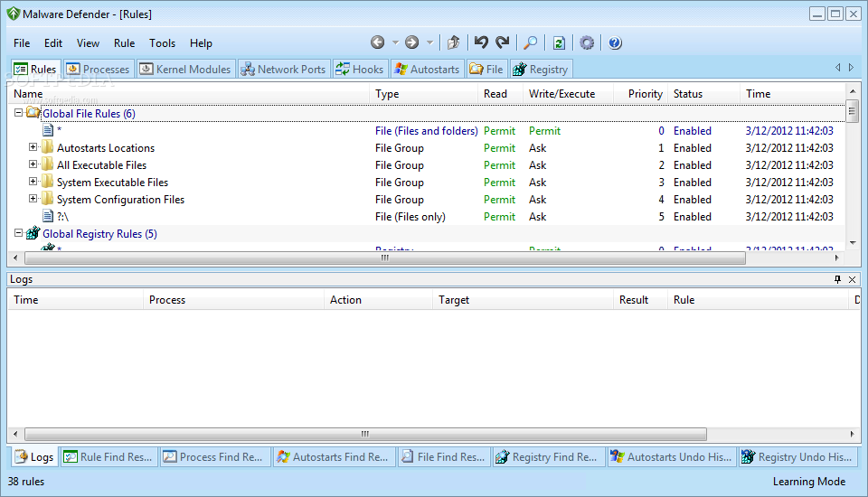The width and height of the screenshot is (868, 497).
Task: Click the System Configuration Files folder icon
Action: pyautogui.click(x=48, y=199)
